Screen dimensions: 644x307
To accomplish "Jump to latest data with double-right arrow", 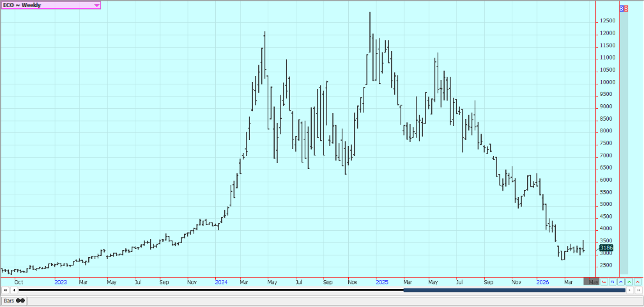I will click(x=638, y=290).
